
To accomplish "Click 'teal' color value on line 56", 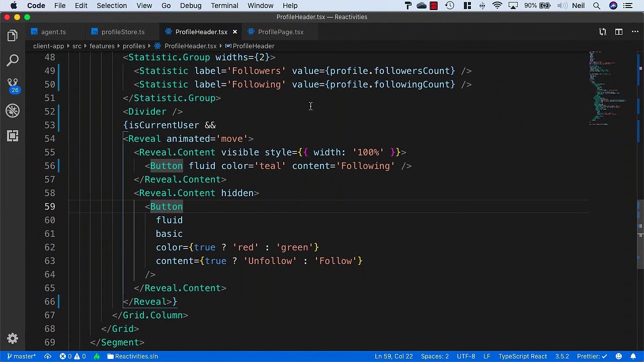I will coord(270,166).
